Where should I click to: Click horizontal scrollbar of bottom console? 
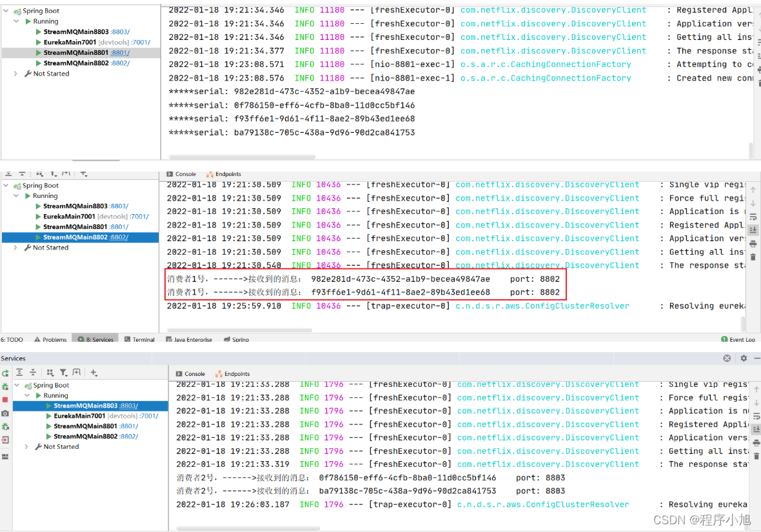click(248, 528)
